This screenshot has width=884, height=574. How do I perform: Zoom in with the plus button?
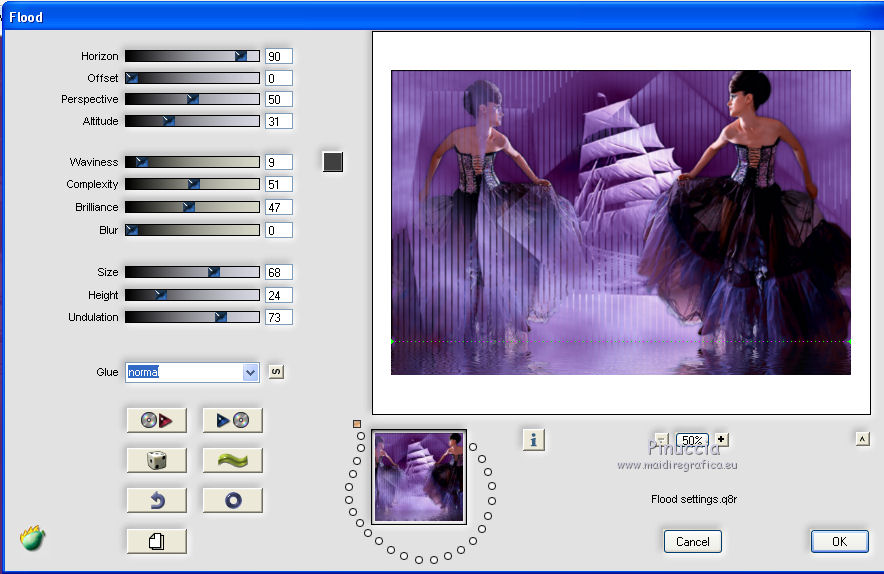(721, 439)
